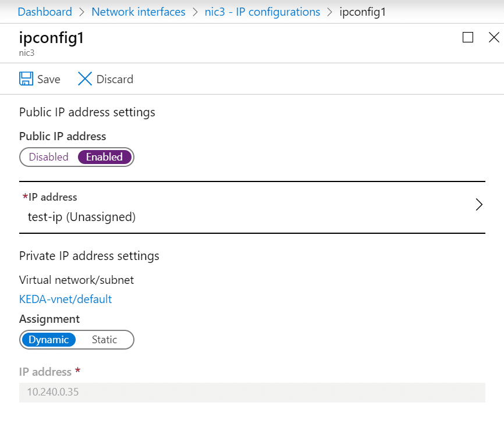Viewport: 504px width, 431px height.
Task: Open IP address chevron arrow
Action: pyautogui.click(x=479, y=205)
